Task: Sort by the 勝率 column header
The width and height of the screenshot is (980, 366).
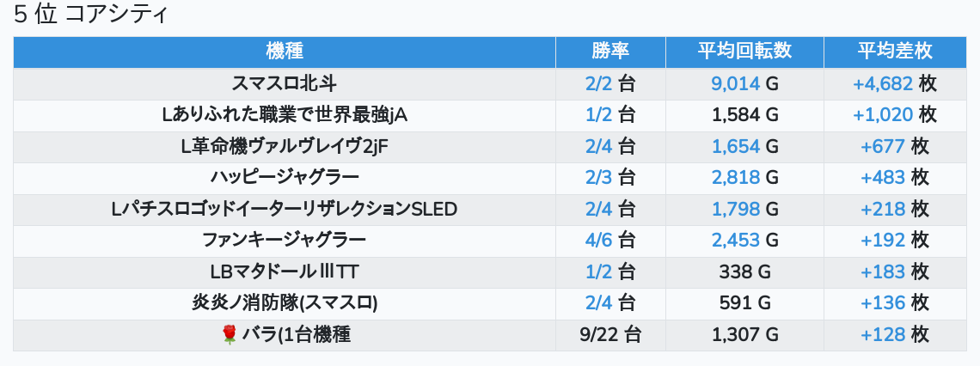Action: (610, 52)
